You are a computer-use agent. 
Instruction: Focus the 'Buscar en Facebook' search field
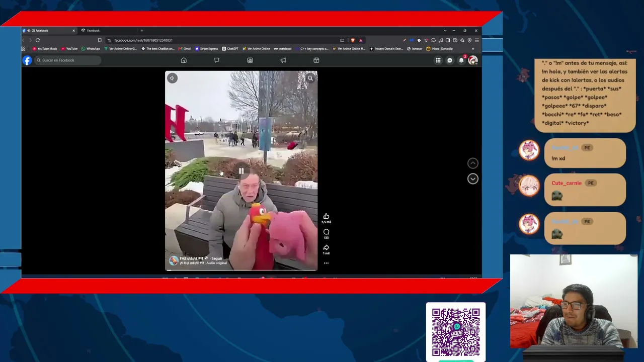(67, 60)
